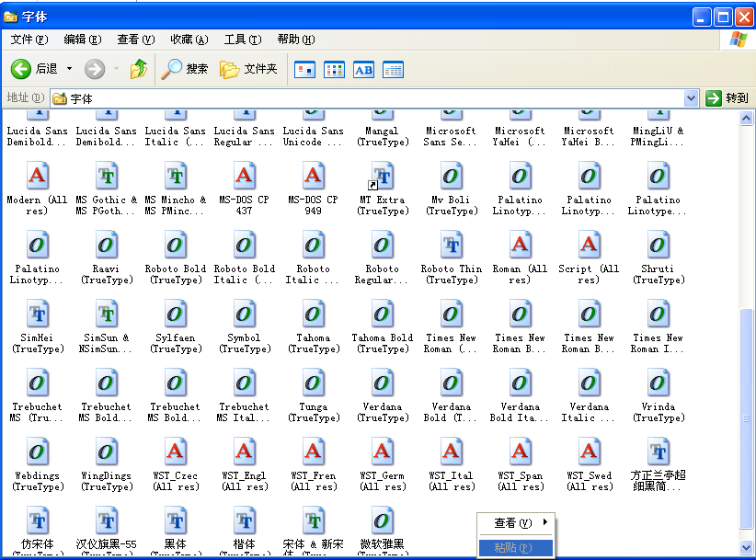
Task: Select MS-DOS CP 949 font icon
Action: point(313,177)
